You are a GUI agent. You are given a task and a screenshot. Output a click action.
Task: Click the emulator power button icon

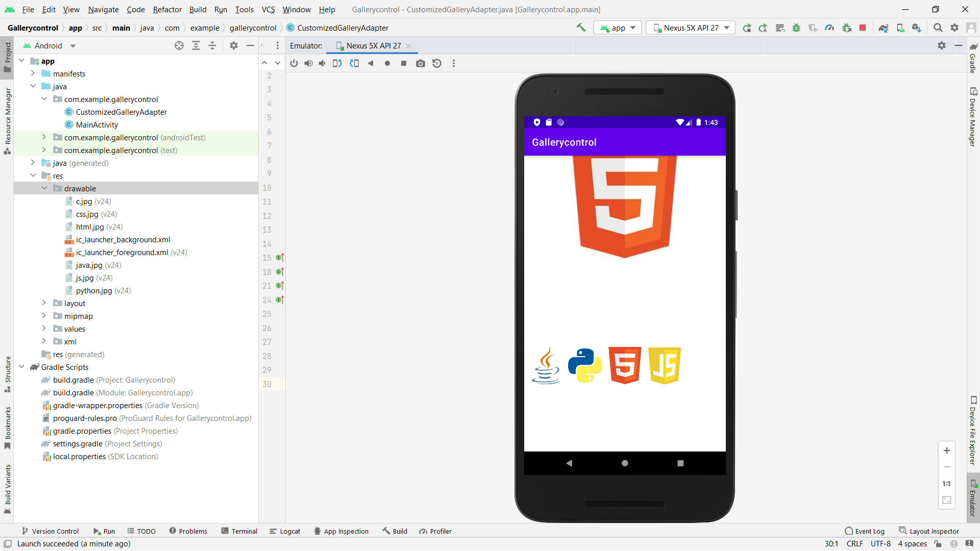(x=294, y=63)
